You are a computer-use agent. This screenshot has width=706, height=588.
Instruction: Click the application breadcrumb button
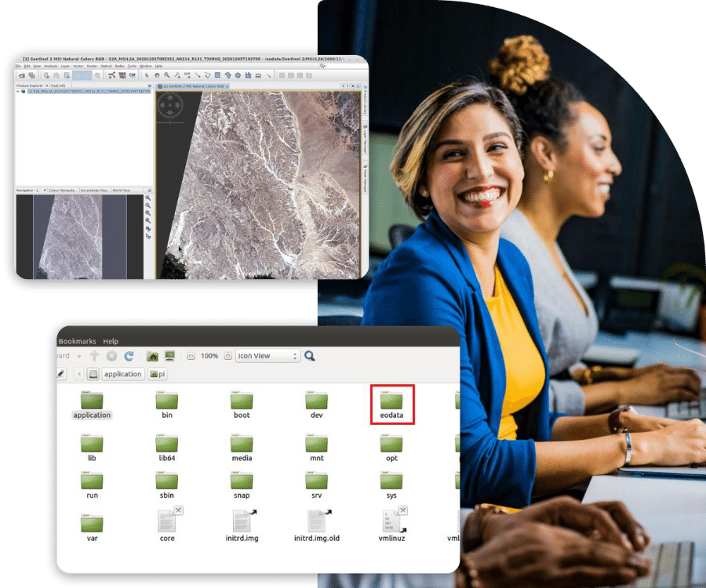coord(122,374)
